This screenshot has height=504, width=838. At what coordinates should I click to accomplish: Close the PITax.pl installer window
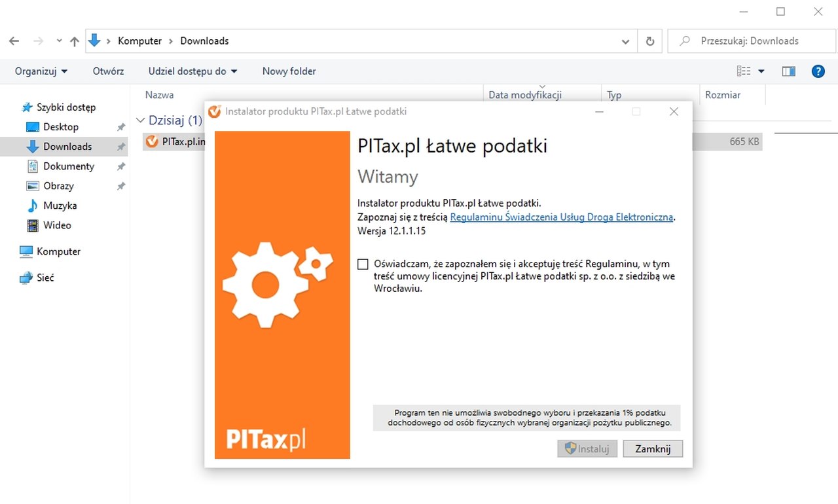[x=674, y=112]
